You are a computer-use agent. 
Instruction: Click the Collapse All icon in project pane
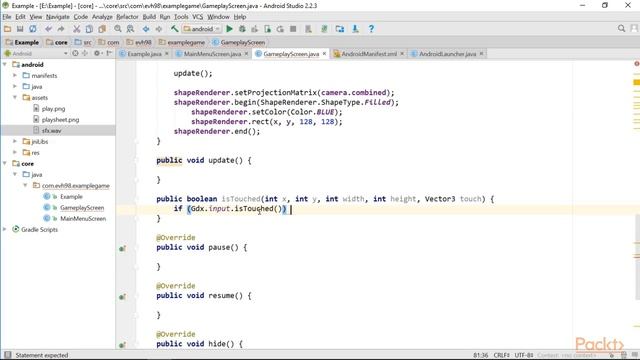pyautogui.click(x=85, y=53)
